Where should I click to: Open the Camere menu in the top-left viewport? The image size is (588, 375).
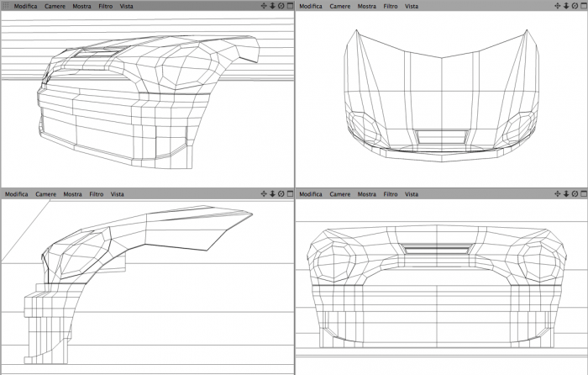[x=55, y=7]
